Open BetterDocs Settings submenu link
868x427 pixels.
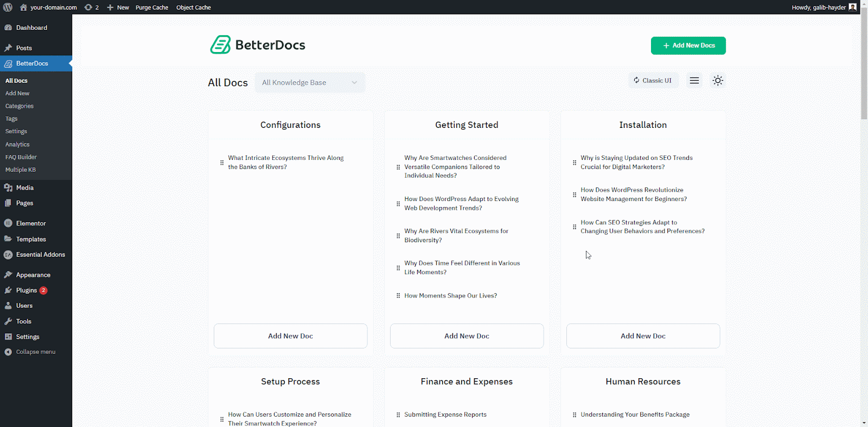coord(16,131)
